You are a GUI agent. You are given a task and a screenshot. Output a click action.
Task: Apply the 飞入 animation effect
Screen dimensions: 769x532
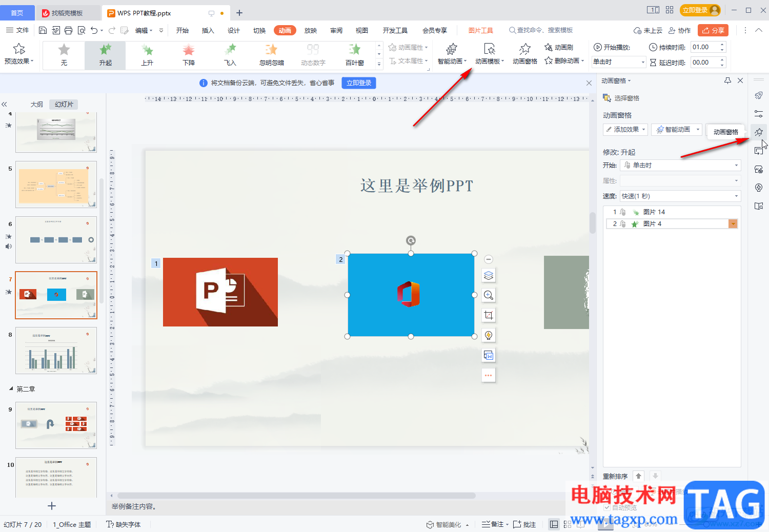click(x=230, y=55)
